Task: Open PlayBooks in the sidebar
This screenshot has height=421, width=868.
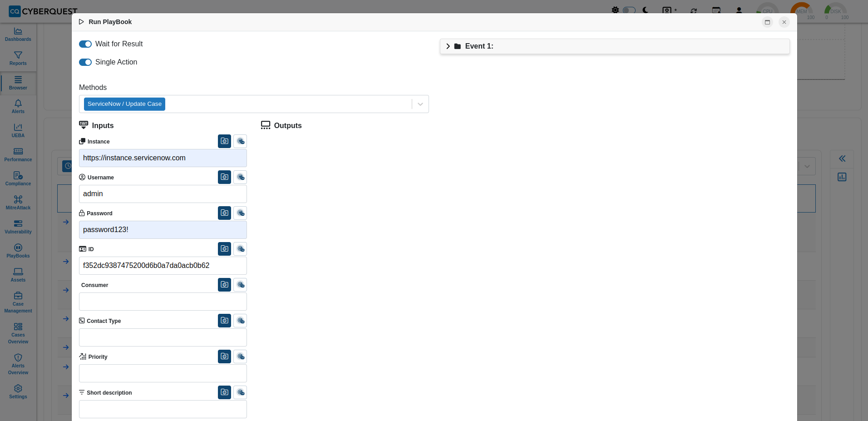Action: click(18, 251)
